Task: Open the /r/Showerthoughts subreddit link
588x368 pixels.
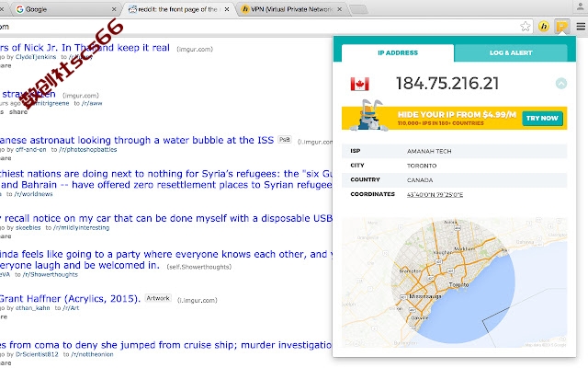Action: [x=50, y=274]
